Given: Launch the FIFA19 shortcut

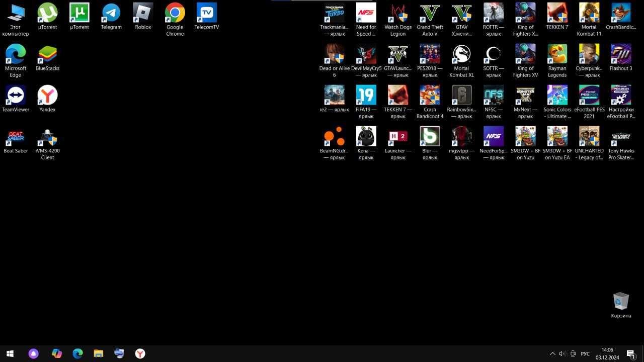Looking at the screenshot, I should (x=366, y=103).
